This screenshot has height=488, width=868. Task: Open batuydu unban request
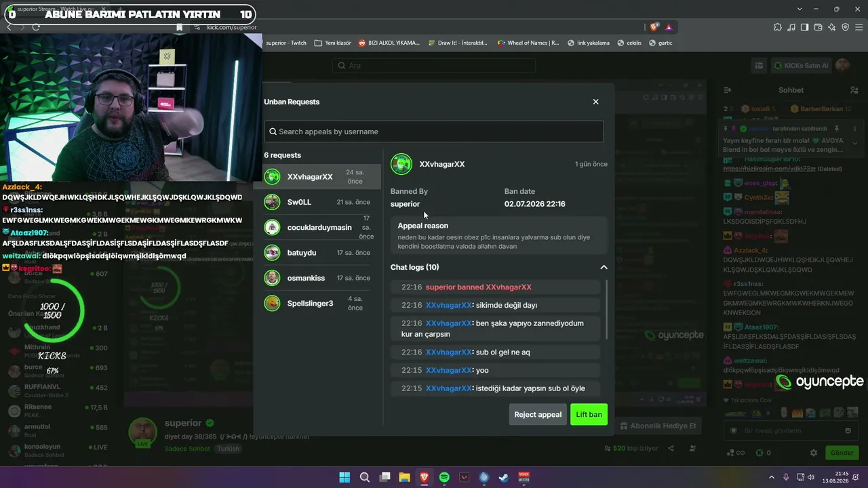(x=317, y=253)
